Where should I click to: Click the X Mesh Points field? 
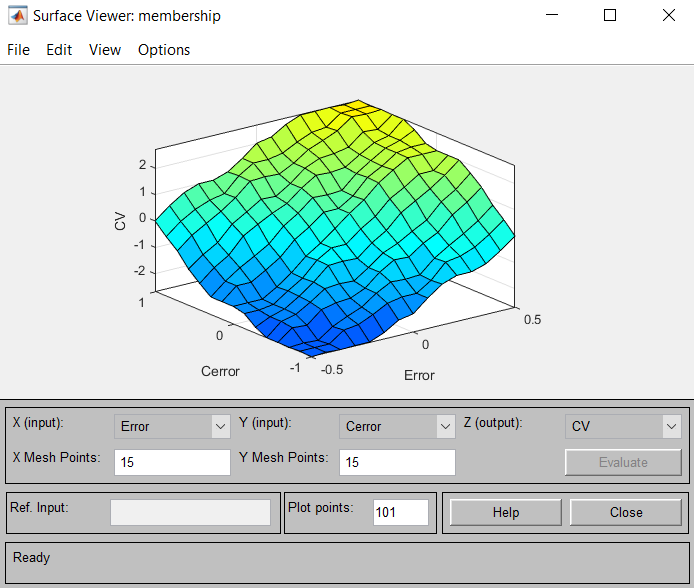(x=172, y=462)
